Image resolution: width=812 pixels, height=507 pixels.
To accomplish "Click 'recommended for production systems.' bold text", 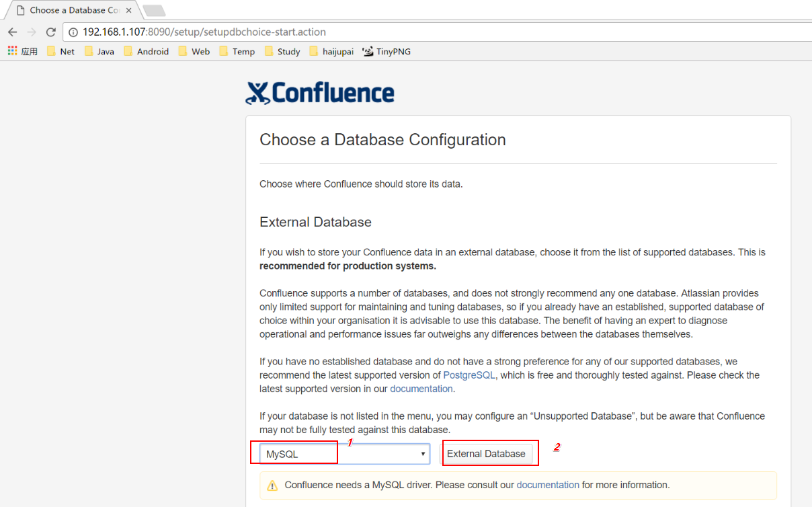I will coord(348,266).
